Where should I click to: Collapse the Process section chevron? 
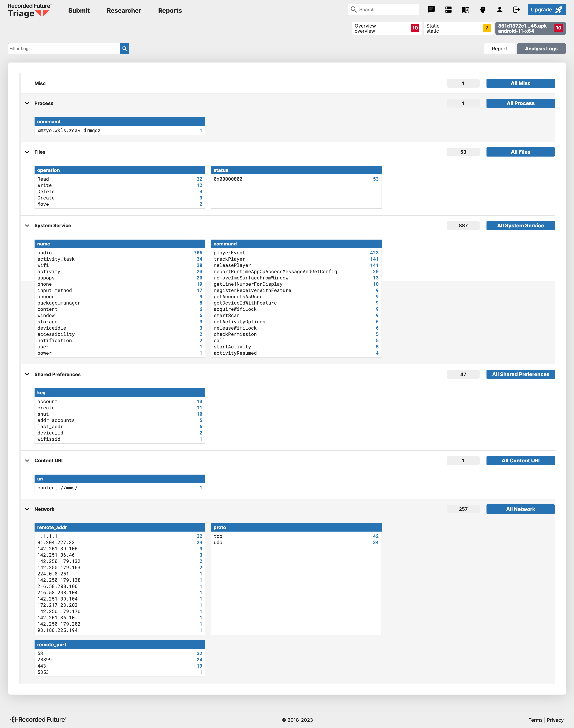(x=27, y=104)
